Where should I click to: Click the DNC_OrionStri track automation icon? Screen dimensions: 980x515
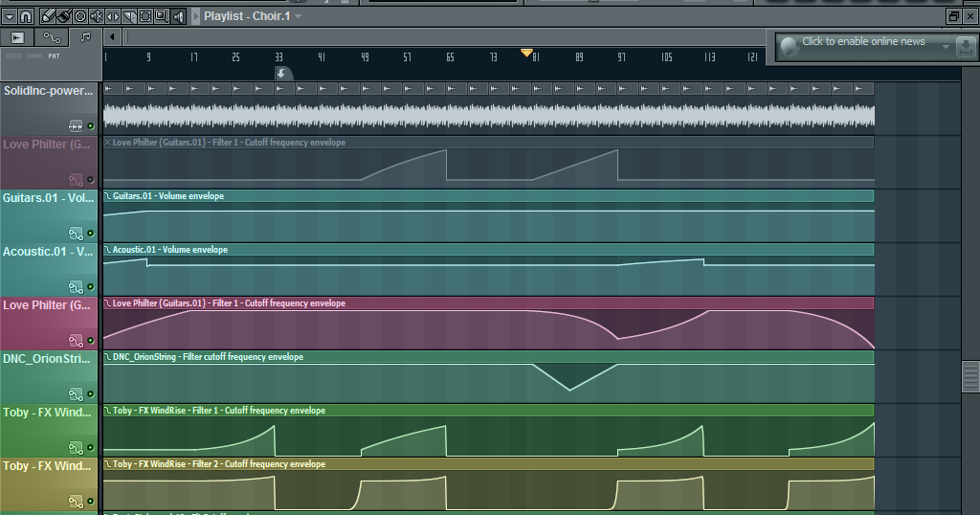(76, 395)
